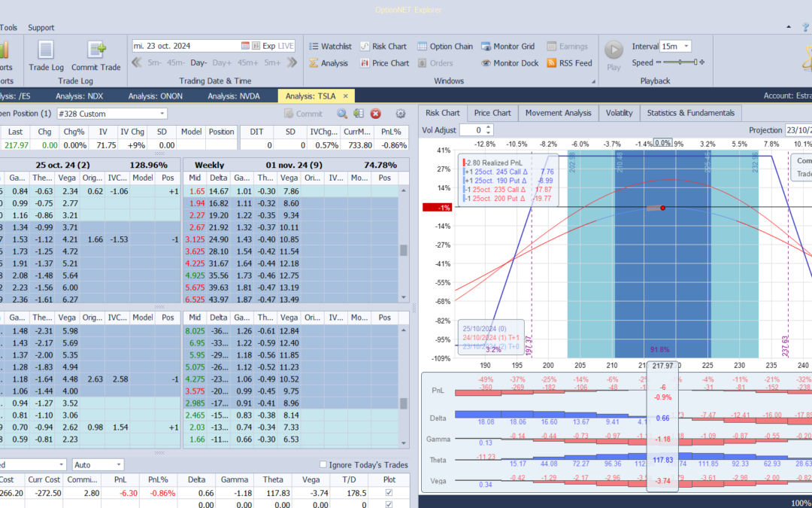The image size is (812, 508).
Task: Open the RSS Feed window
Action: tap(570, 63)
